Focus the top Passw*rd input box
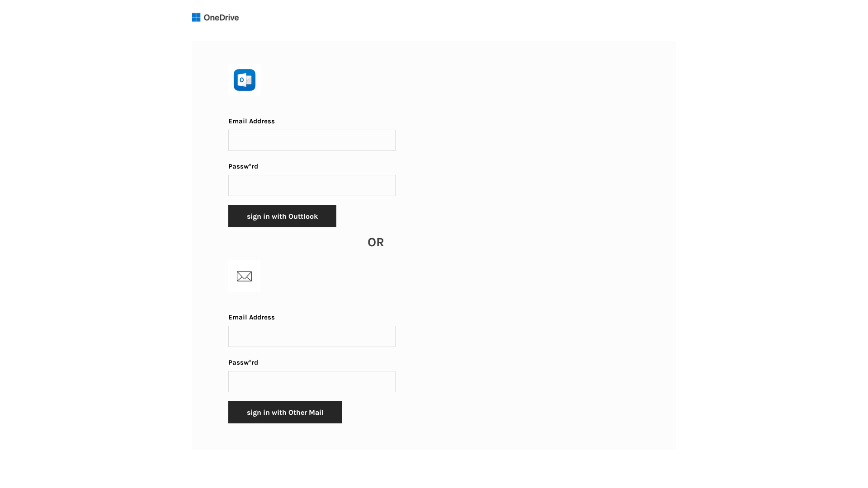This screenshot has height=488, width=868. pyautogui.click(x=311, y=185)
